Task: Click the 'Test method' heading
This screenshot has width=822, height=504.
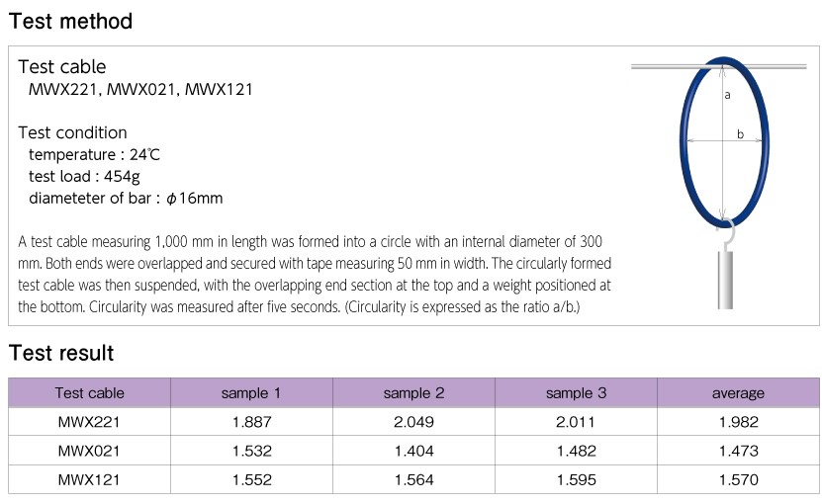Action: (70, 21)
